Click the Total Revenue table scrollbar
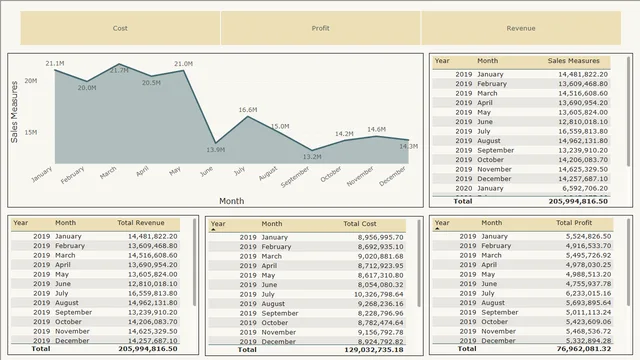The height and width of the screenshot is (360, 640). [194, 262]
